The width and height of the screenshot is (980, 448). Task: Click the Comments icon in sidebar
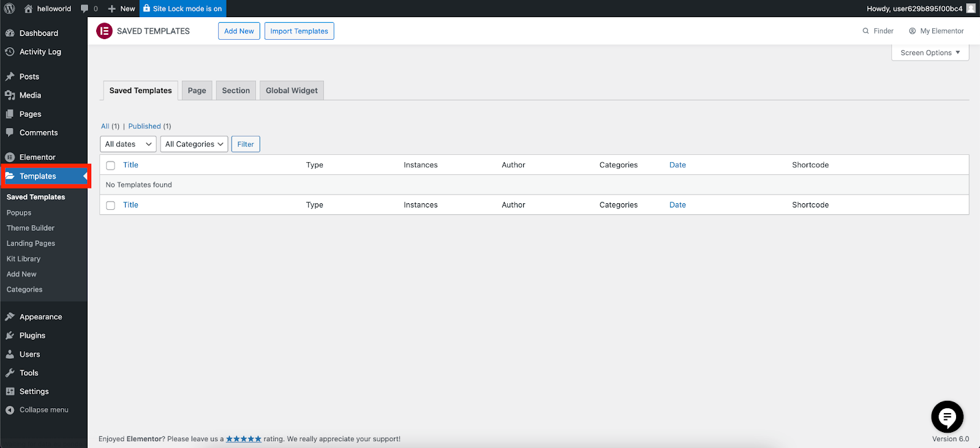click(x=10, y=132)
